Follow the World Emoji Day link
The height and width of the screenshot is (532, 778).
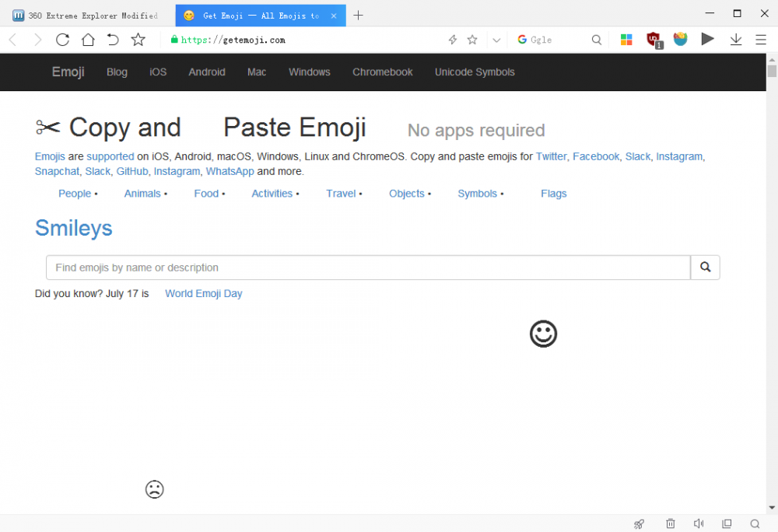click(203, 293)
